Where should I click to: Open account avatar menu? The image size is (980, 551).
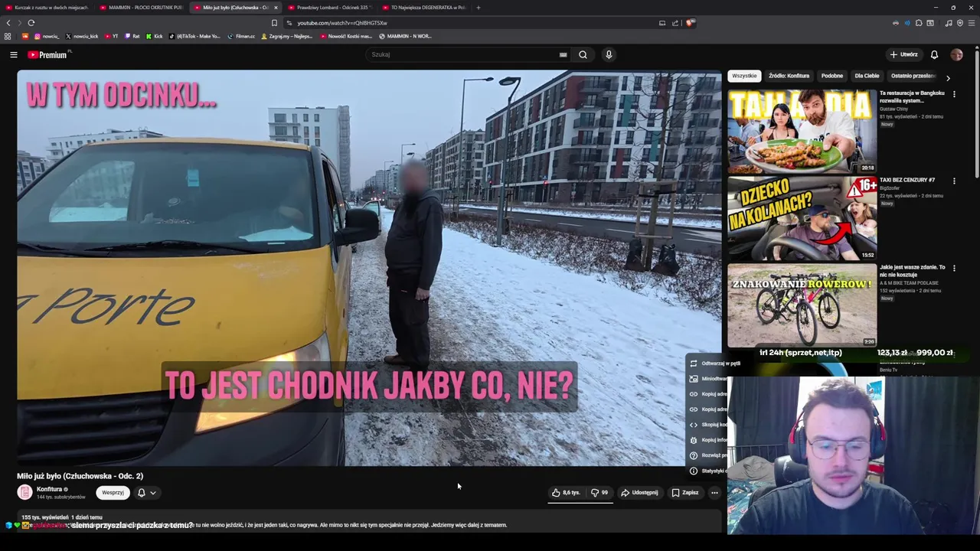pos(956,54)
